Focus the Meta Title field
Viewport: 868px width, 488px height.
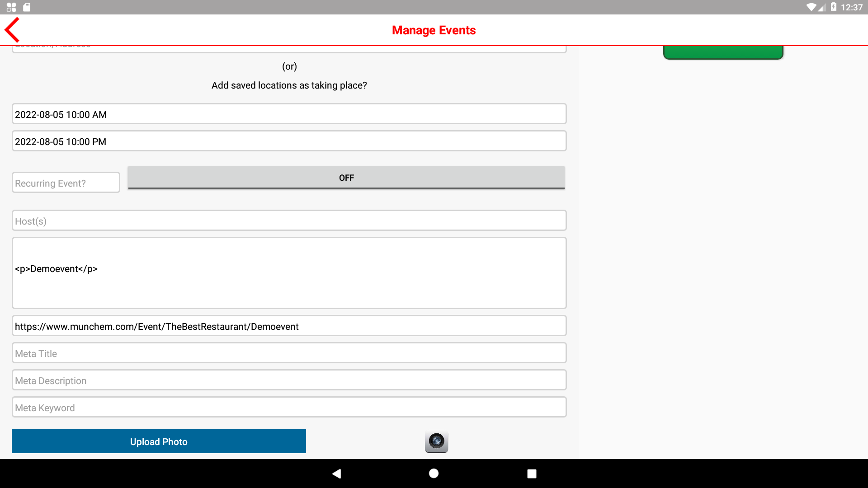tap(289, 353)
